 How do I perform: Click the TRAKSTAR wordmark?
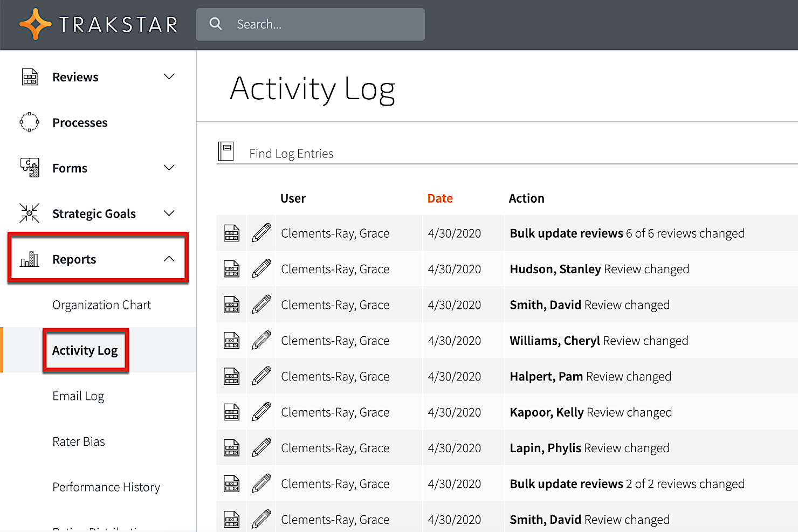(x=119, y=25)
